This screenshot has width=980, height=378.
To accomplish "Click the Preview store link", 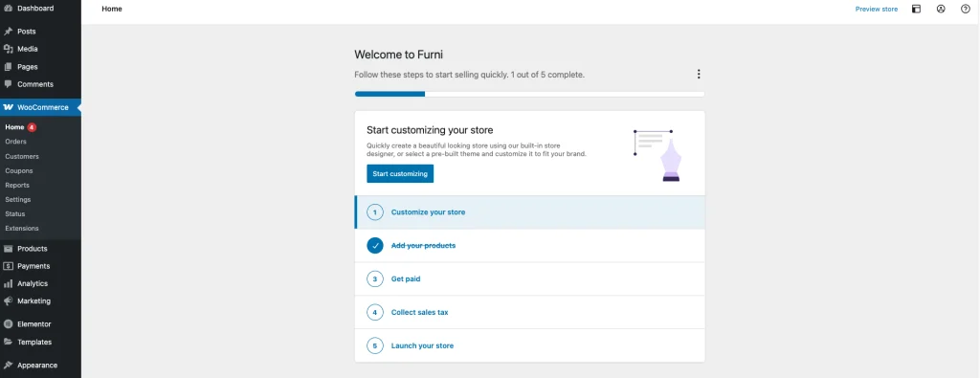I will [x=877, y=10].
